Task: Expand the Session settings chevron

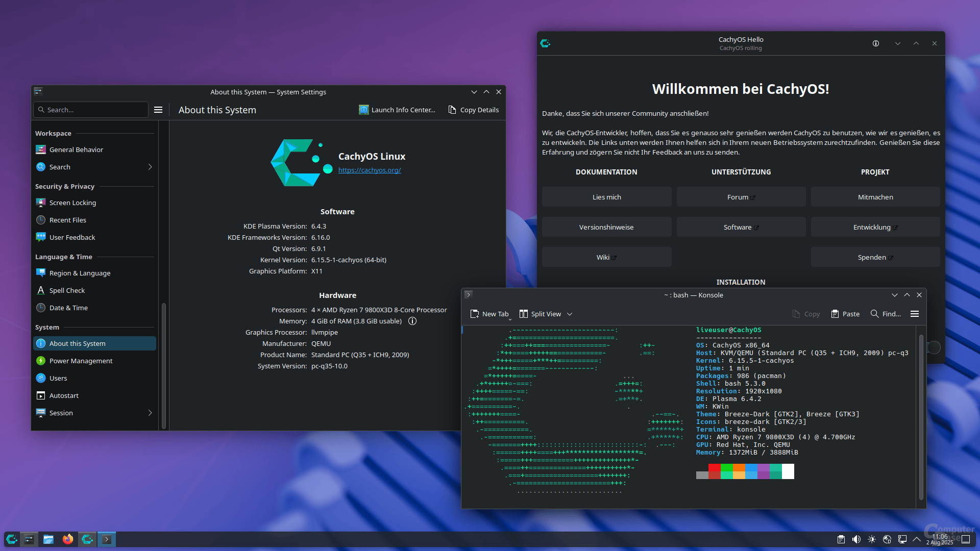Action: pyautogui.click(x=150, y=413)
